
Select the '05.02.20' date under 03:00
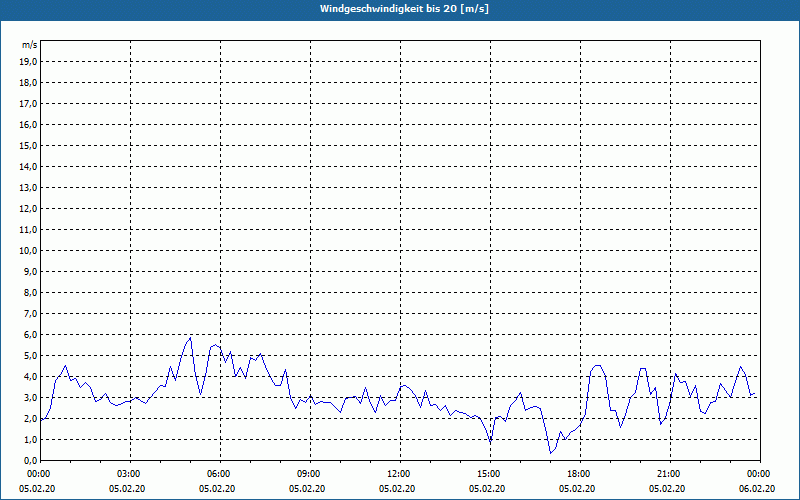click(x=127, y=489)
